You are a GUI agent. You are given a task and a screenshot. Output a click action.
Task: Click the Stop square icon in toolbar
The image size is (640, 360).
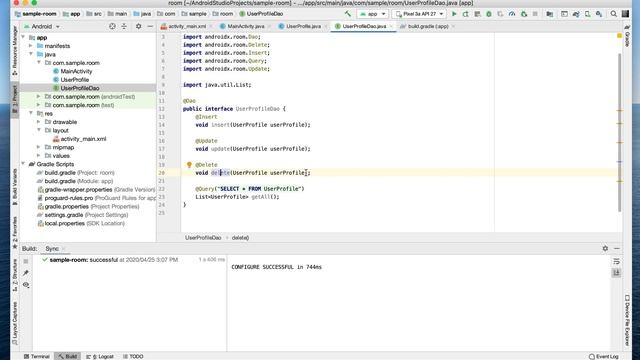pyautogui.click(x=535, y=14)
